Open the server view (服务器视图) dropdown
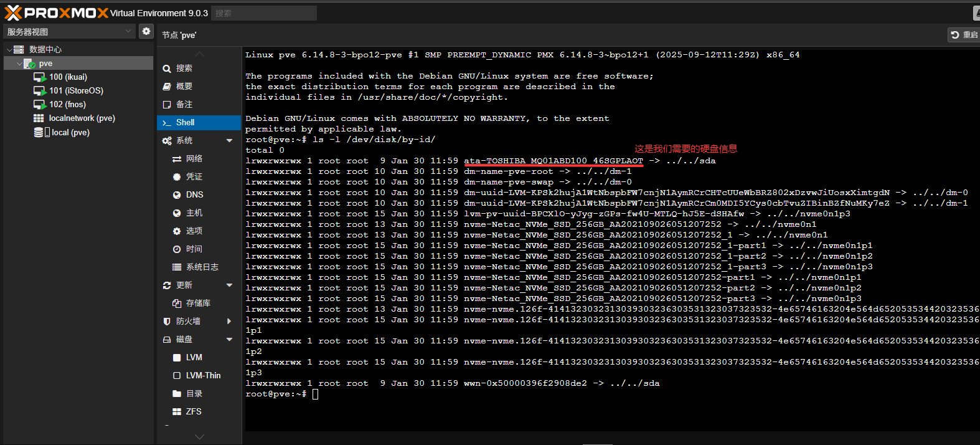Viewport: 980px width, 445px height. point(68,32)
